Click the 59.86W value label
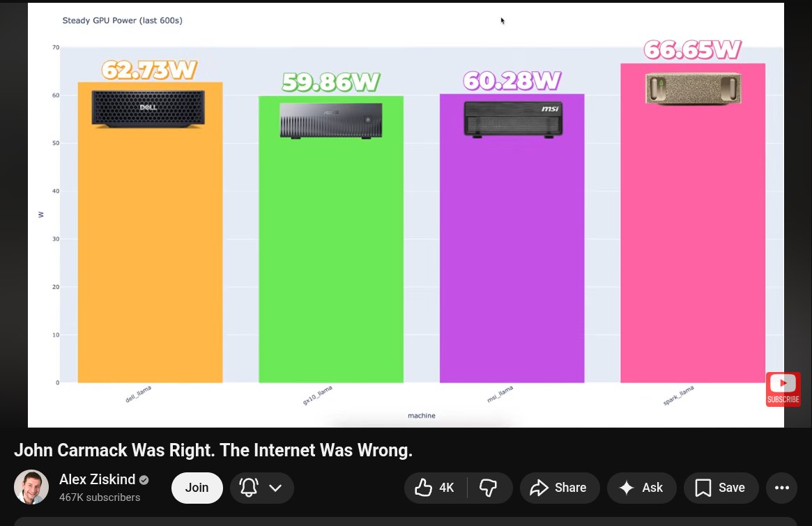The image size is (812, 526). coord(331,82)
